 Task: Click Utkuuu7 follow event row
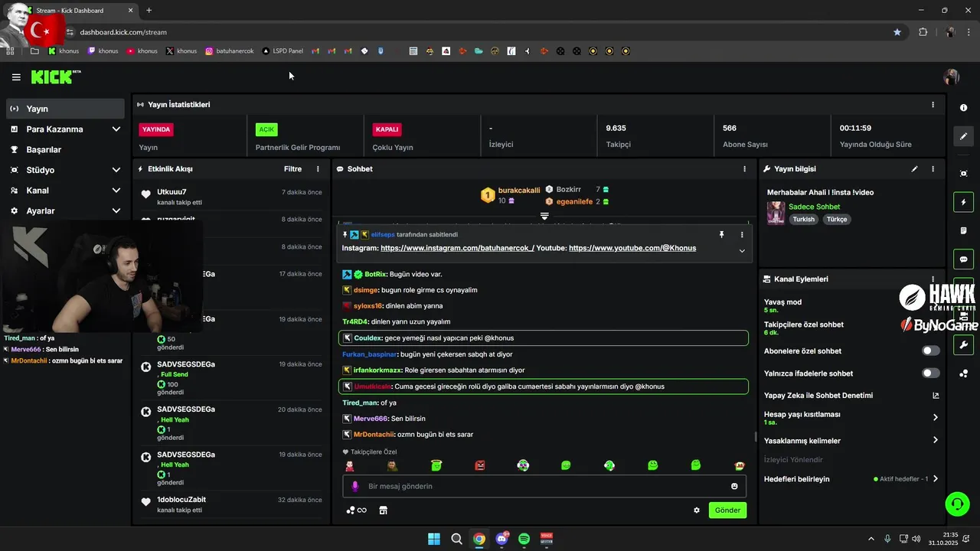[231, 197]
